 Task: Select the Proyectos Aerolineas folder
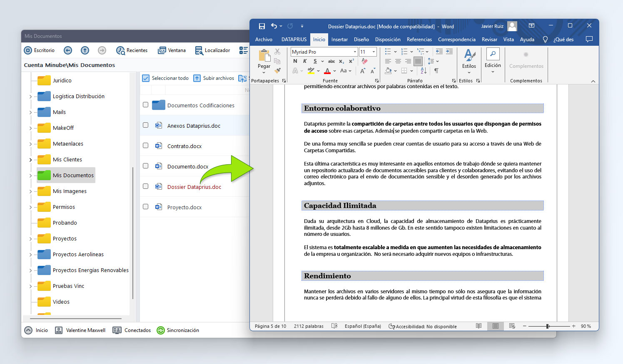point(70,254)
